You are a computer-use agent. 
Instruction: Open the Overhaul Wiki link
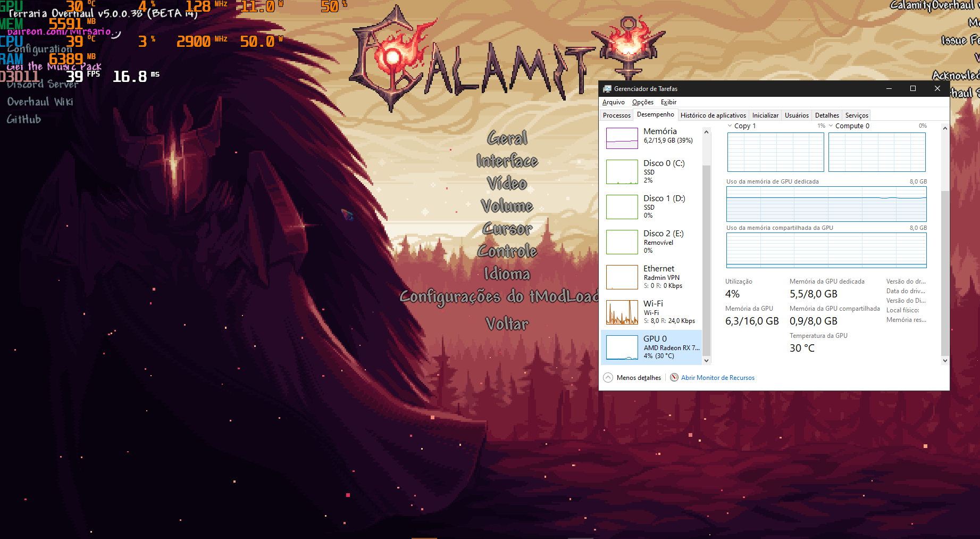[x=40, y=102]
